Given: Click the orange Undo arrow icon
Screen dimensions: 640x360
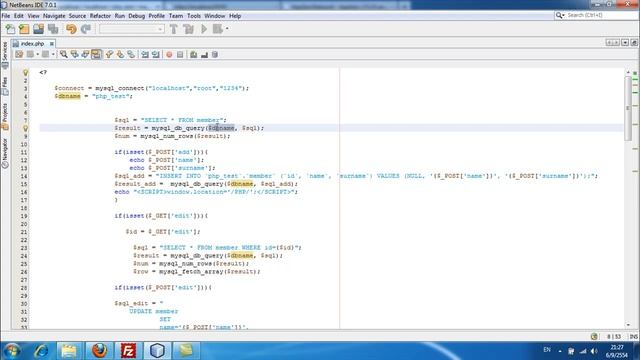Looking at the screenshot, I should tap(71, 29).
